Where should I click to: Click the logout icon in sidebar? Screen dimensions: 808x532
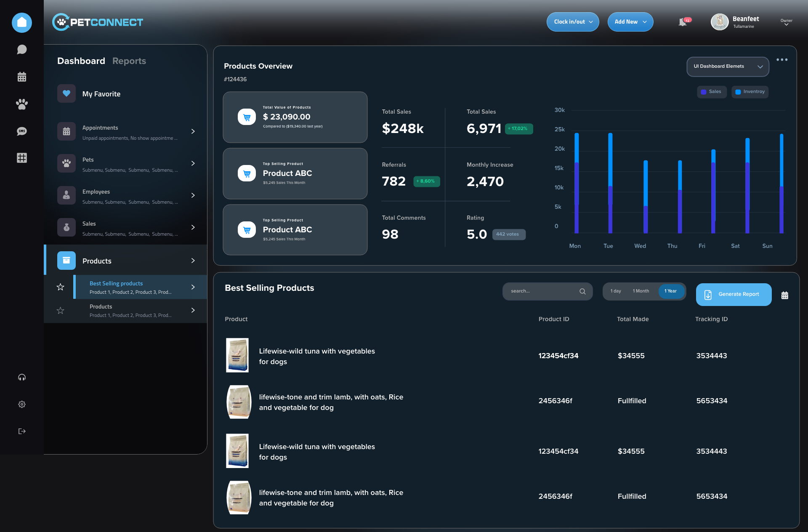tap(22, 431)
